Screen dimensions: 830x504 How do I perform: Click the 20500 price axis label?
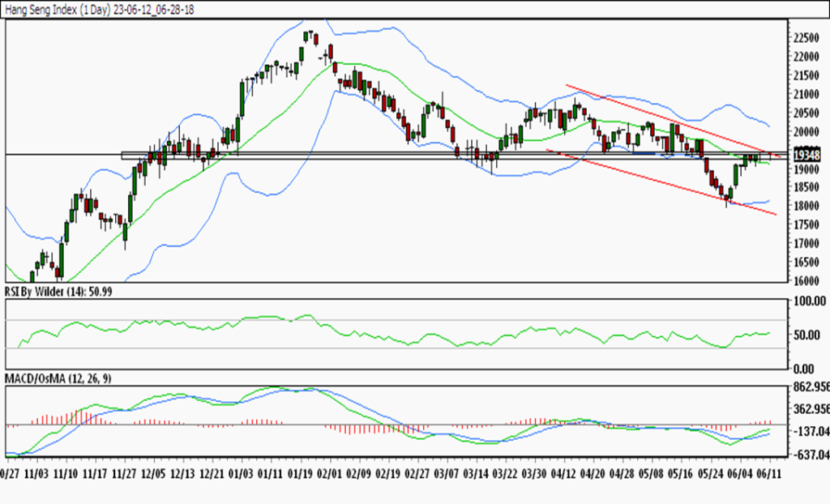(x=806, y=113)
